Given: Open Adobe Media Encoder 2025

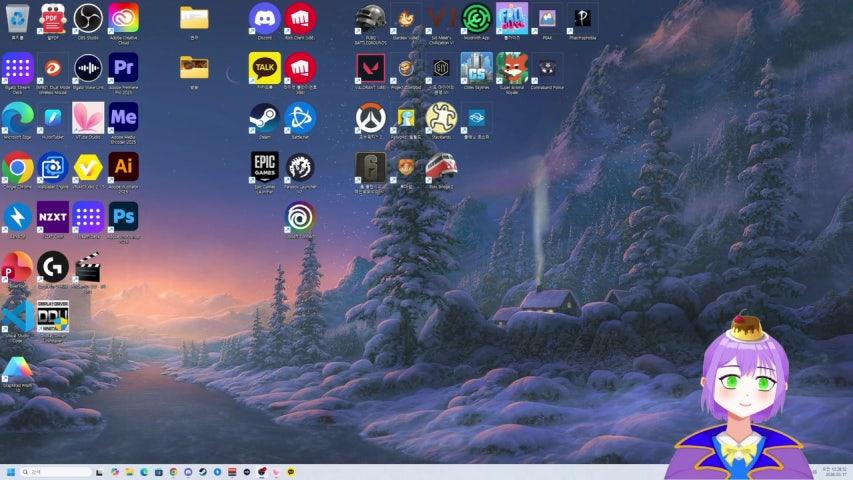Looking at the screenshot, I should pos(123,117).
